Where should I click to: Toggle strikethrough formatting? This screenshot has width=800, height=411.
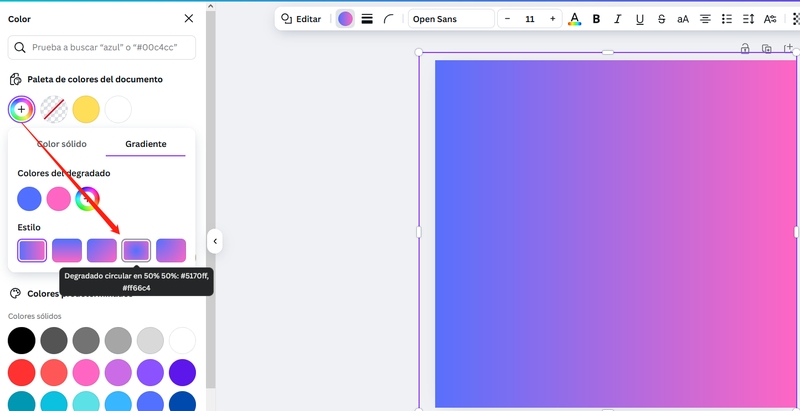point(662,19)
